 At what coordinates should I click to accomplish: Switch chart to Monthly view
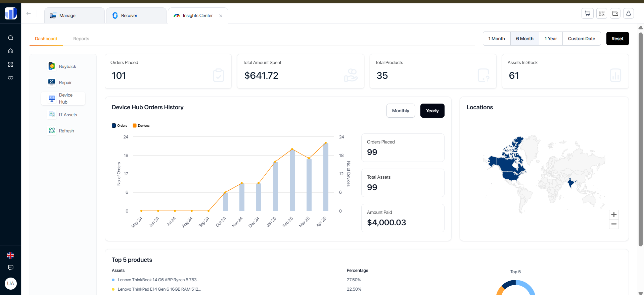coord(400,111)
